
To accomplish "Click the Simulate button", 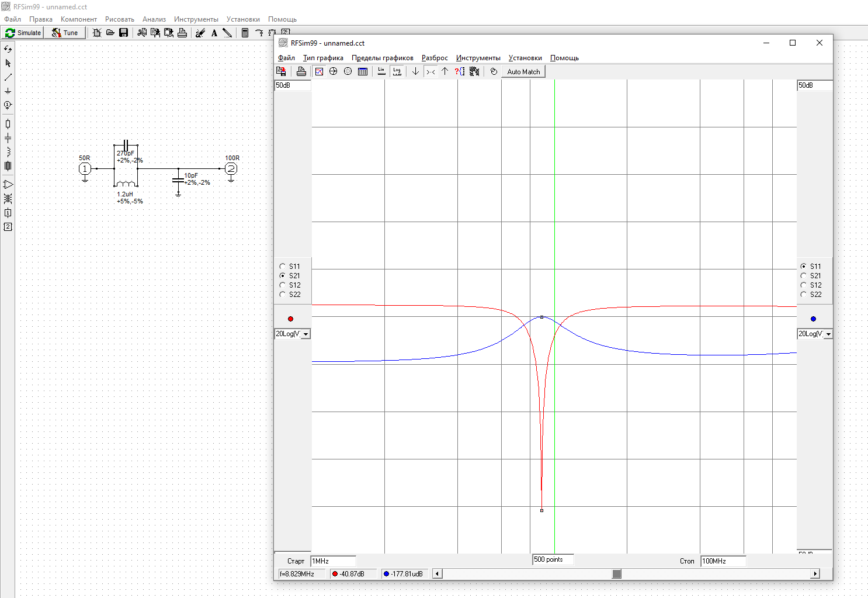I will point(23,33).
